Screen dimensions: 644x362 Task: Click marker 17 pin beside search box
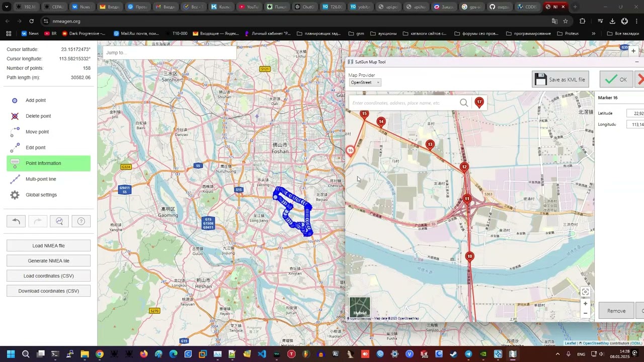click(x=479, y=103)
